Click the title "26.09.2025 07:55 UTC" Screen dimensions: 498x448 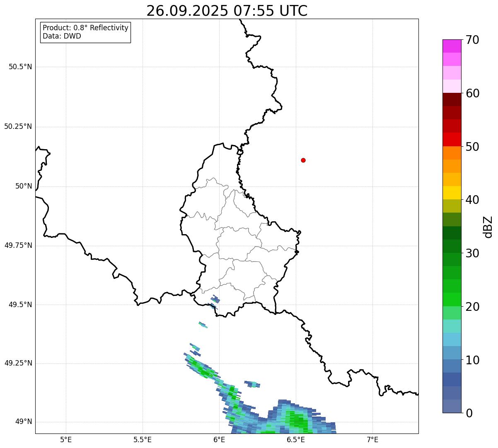(227, 10)
